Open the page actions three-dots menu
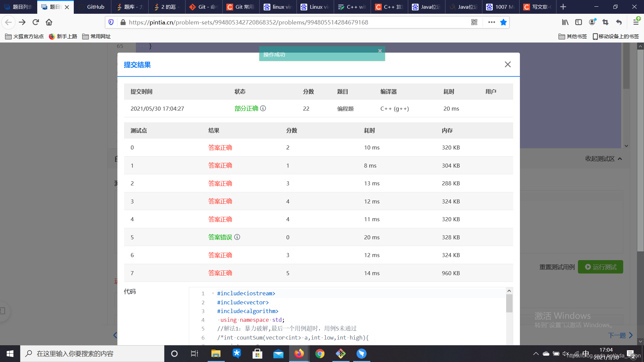 (x=491, y=22)
